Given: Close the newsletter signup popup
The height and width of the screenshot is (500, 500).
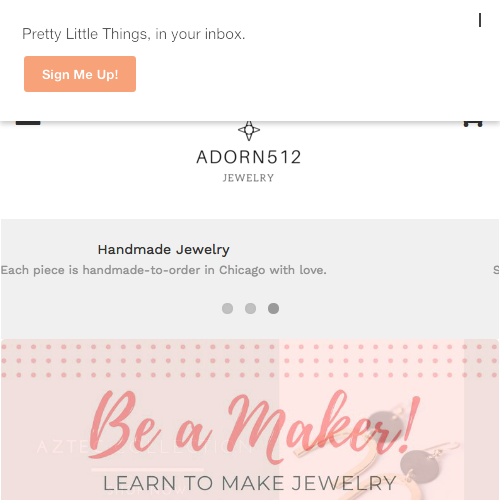Looking at the screenshot, I should pyautogui.click(x=480, y=20).
